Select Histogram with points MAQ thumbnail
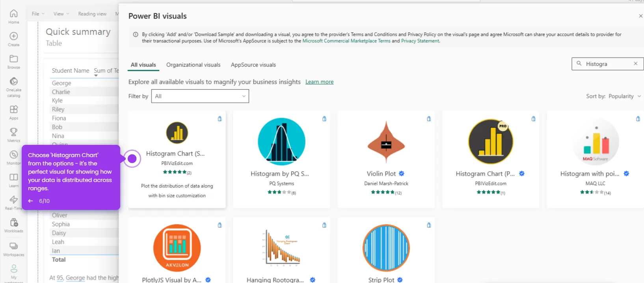Screen dimensions: 644x283 (x=596, y=142)
